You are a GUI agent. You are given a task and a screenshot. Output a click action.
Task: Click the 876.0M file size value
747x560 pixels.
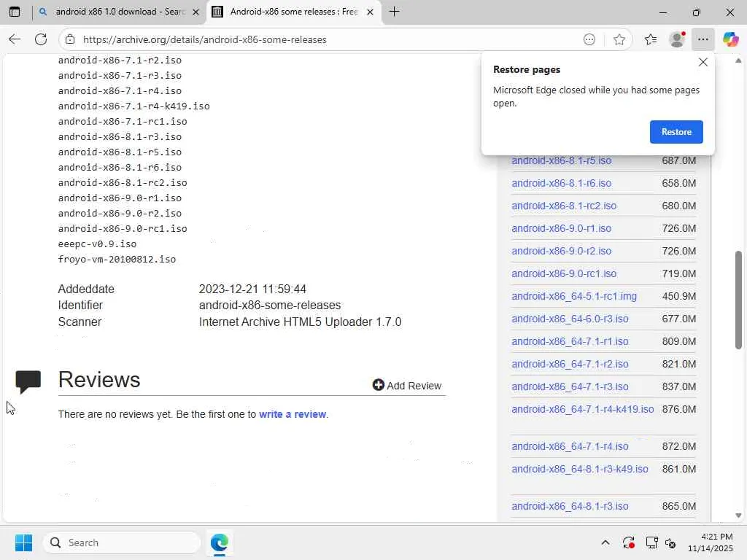pos(679,410)
